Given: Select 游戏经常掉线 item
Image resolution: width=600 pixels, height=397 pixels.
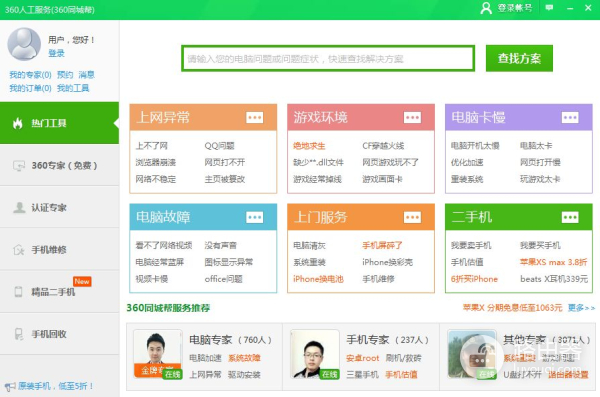Looking at the screenshot, I should [317, 179].
